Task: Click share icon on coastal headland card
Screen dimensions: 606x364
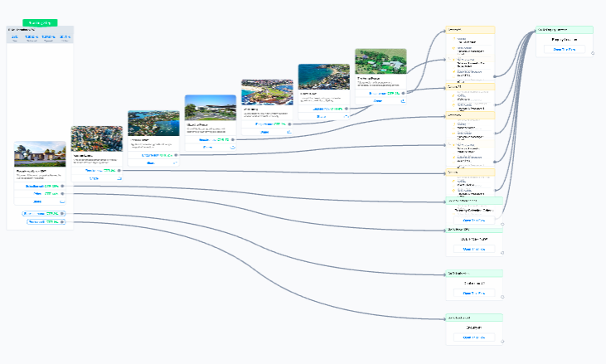Action: (289, 132)
